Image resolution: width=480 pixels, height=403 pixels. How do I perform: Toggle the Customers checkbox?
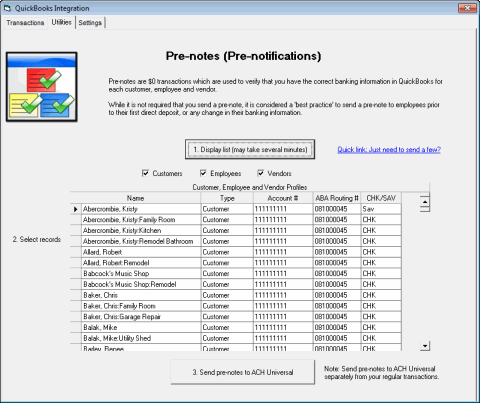pyautogui.click(x=145, y=173)
